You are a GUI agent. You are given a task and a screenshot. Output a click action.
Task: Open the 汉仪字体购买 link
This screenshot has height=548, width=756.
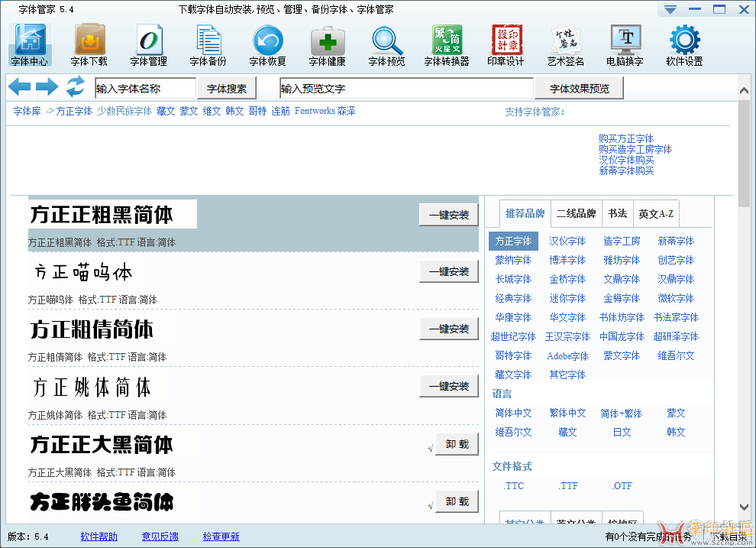[626, 161]
